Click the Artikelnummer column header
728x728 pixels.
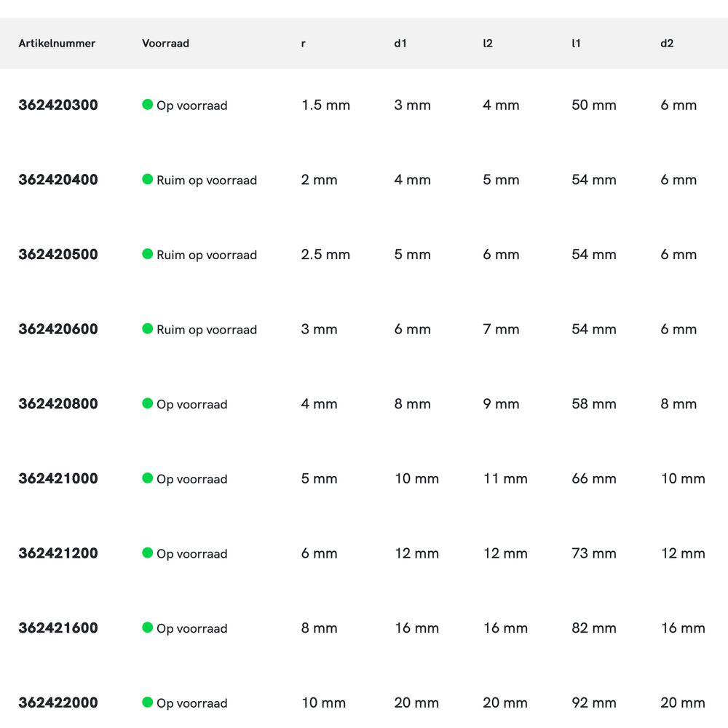[x=57, y=44]
